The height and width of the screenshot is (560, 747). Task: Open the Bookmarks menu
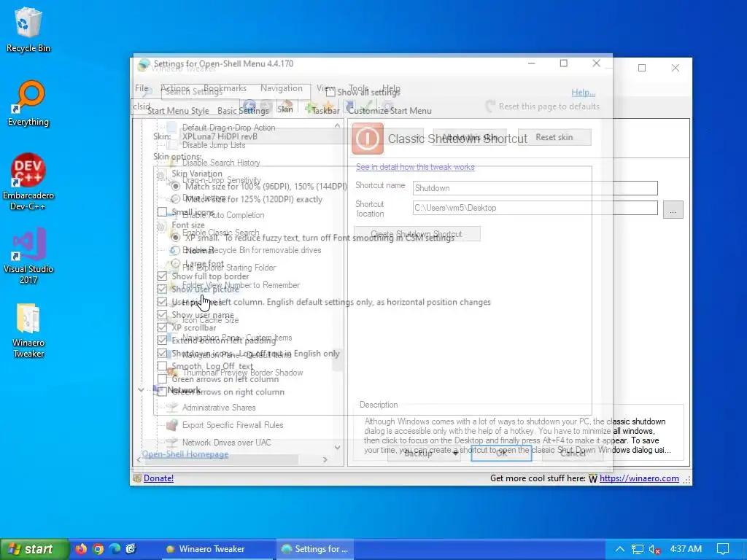click(225, 88)
